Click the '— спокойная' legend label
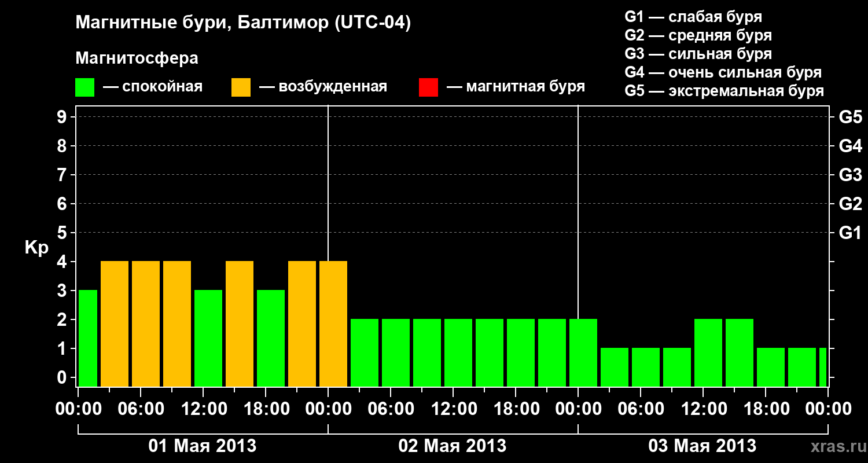This screenshot has width=868, height=463. point(153,87)
